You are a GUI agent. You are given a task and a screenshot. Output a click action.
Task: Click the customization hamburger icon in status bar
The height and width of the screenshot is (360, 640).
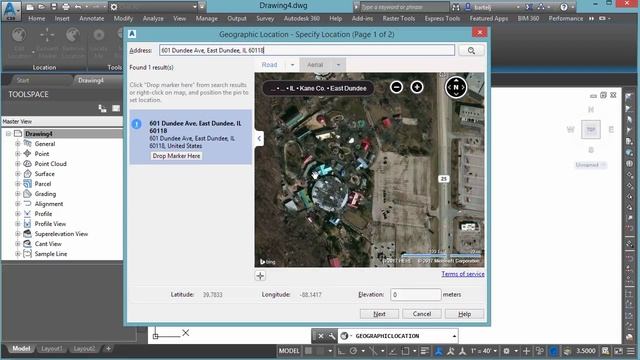coord(631,351)
